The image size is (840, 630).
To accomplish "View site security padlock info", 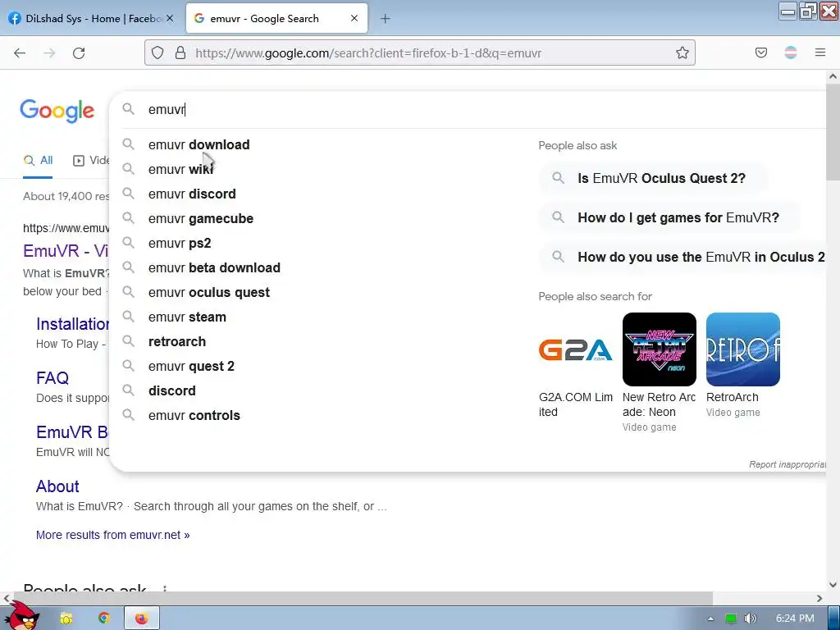I will (x=180, y=52).
